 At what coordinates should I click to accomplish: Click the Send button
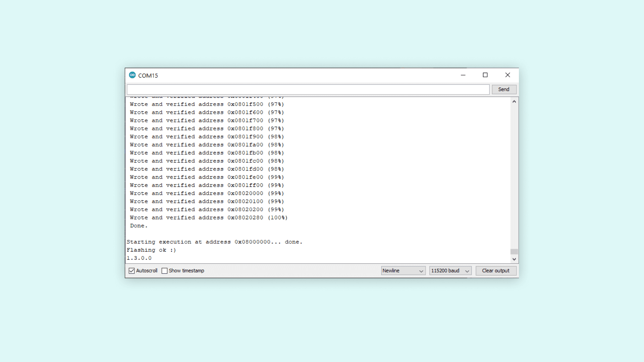(504, 89)
